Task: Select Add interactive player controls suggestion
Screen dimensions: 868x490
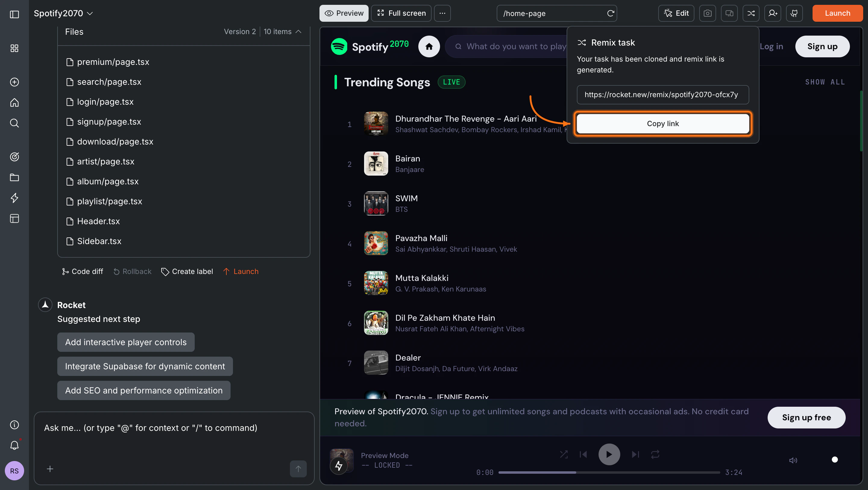Action: point(126,342)
